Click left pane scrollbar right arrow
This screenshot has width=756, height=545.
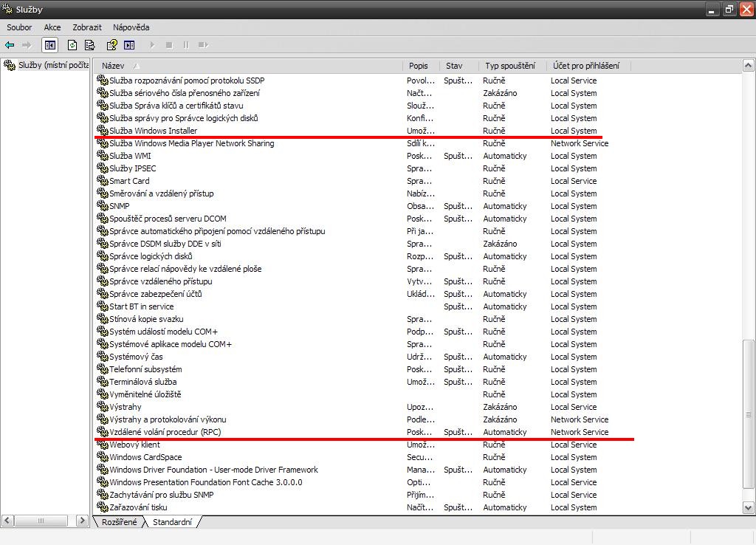coord(82,521)
